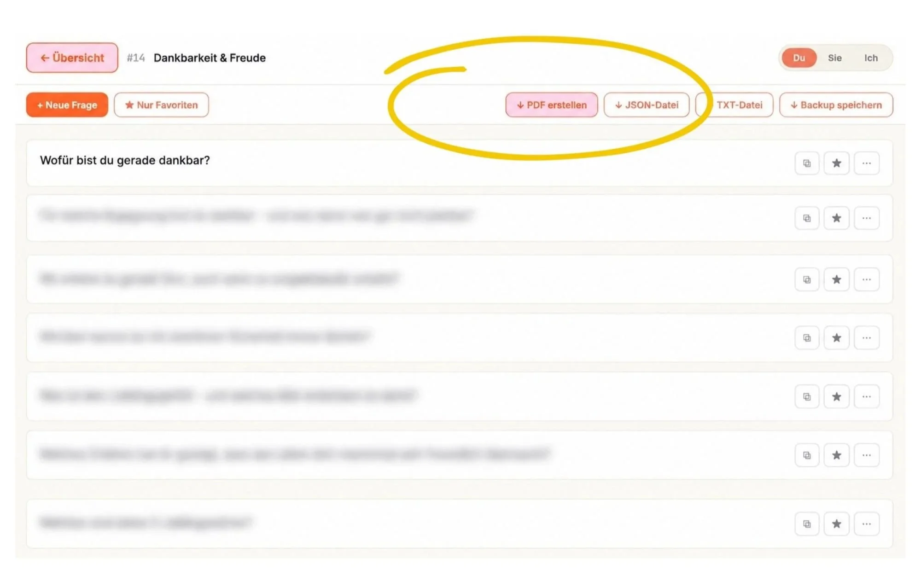
Task: Open the three-dot menu on the fourth question
Action: pyautogui.click(x=866, y=338)
